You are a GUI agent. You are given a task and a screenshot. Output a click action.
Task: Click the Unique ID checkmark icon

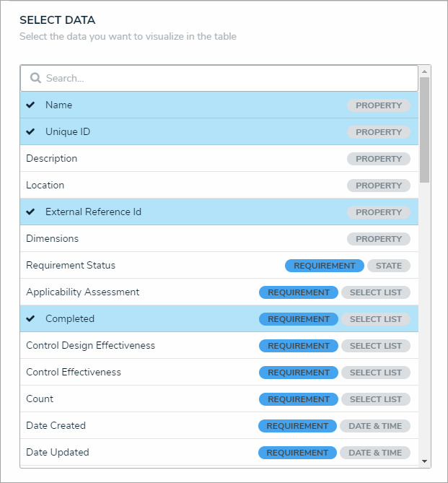click(30, 131)
